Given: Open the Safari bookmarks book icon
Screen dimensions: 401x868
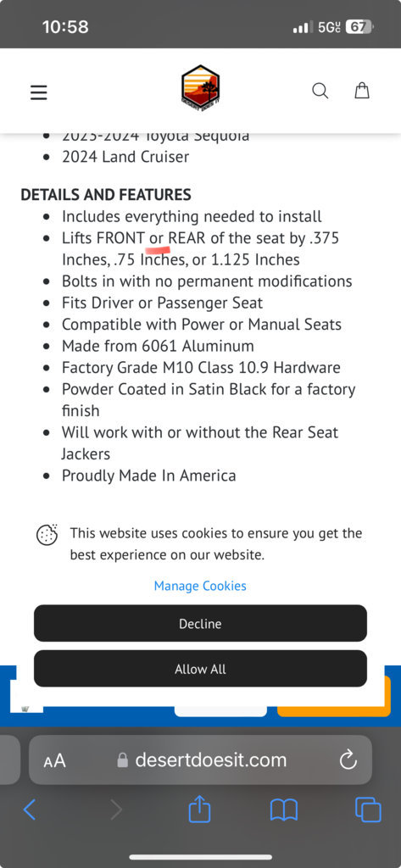Looking at the screenshot, I should [284, 810].
